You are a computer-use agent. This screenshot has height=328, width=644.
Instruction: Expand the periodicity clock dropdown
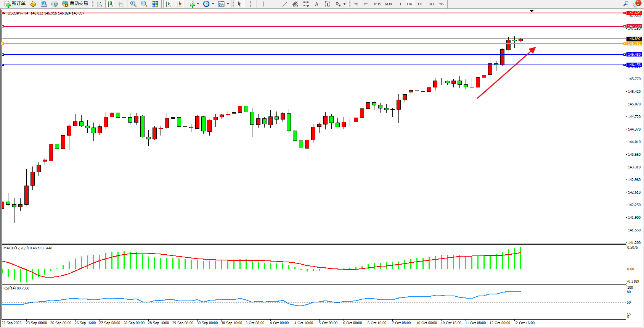(x=213, y=4)
